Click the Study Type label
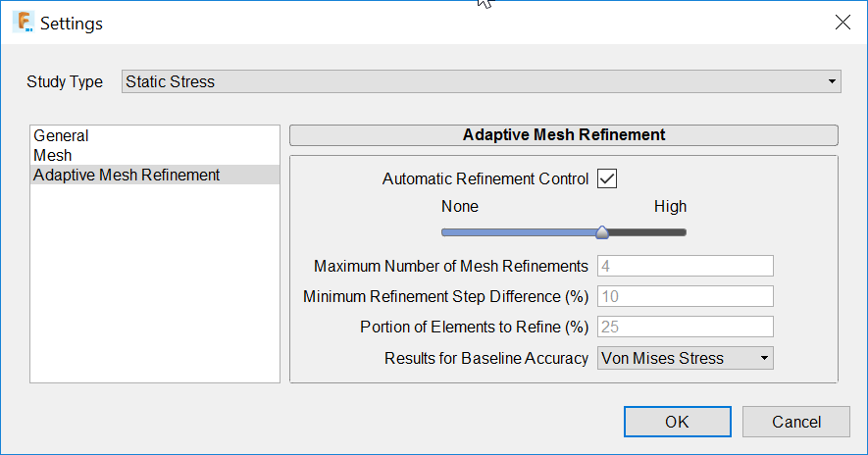This screenshot has height=455, width=868. point(65,82)
